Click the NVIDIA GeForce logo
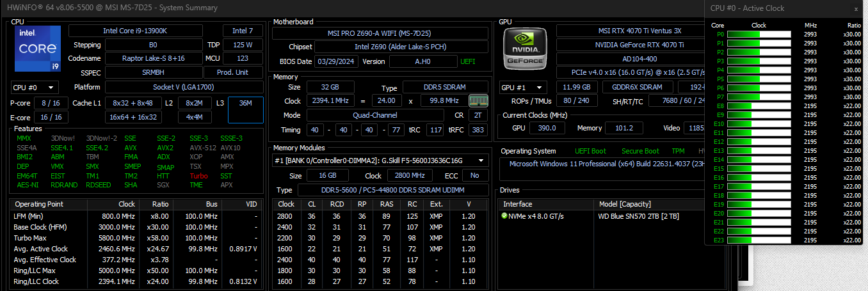 524,49
